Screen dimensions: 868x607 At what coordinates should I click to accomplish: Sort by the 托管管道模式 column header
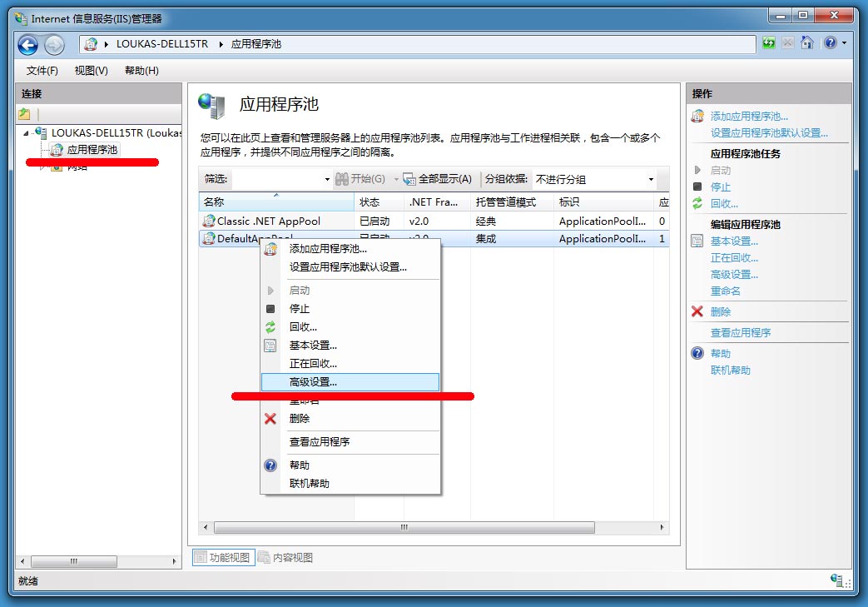tap(512, 202)
